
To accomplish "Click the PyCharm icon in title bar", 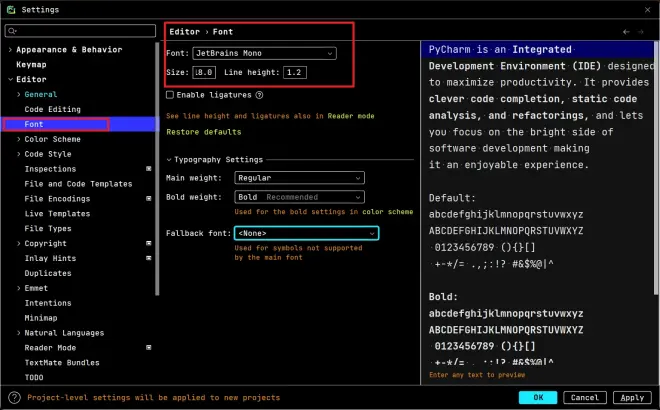I will [11, 9].
